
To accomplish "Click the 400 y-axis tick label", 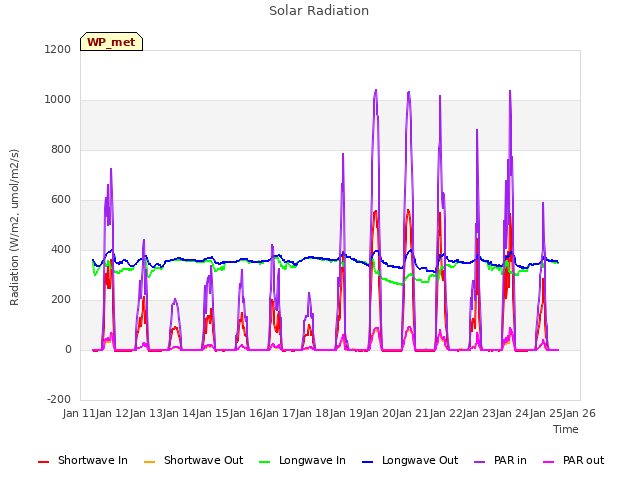I will [61, 249].
